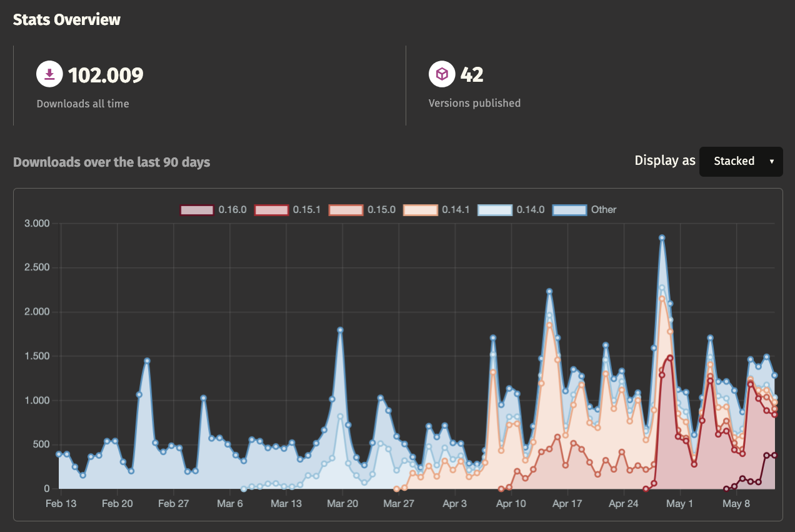The width and height of the screenshot is (795, 532).
Task: Click the Other blue color swatch
Action: tap(569, 210)
